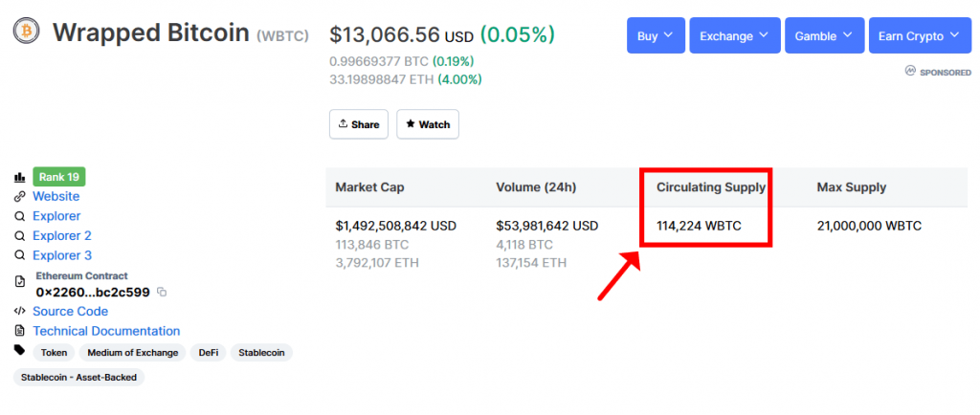
Task: Open the Explorer 2 link
Action: pyautogui.click(x=62, y=236)
